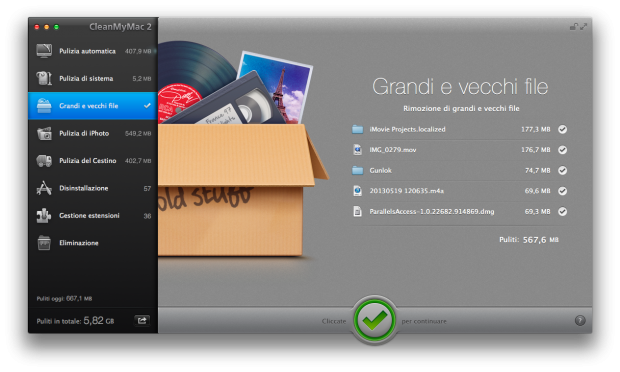Click the share icon beside total cleaned
Image resolution: width=620 pixels, height=372 pixels.
(142, 320)
